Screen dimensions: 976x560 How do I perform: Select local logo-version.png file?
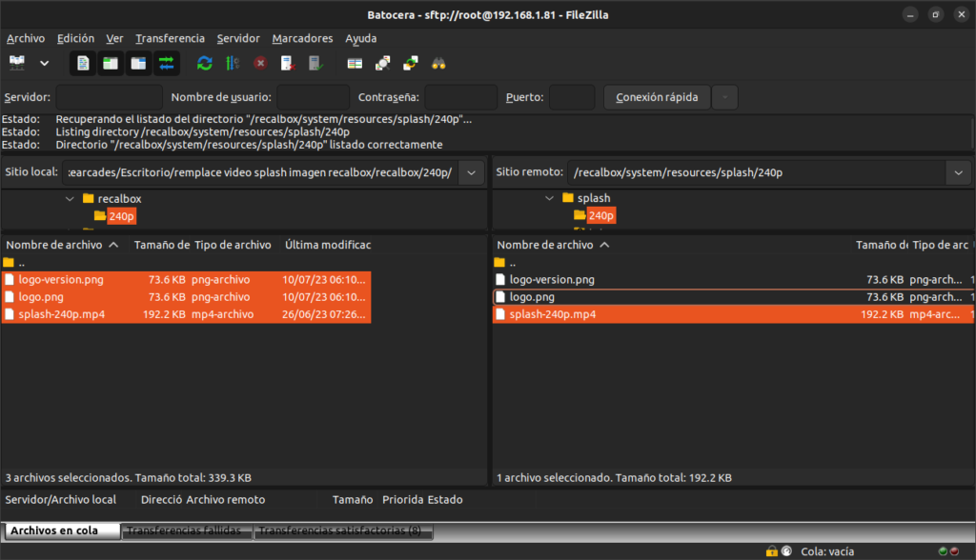pyautogui.click(x=187, y=280)
